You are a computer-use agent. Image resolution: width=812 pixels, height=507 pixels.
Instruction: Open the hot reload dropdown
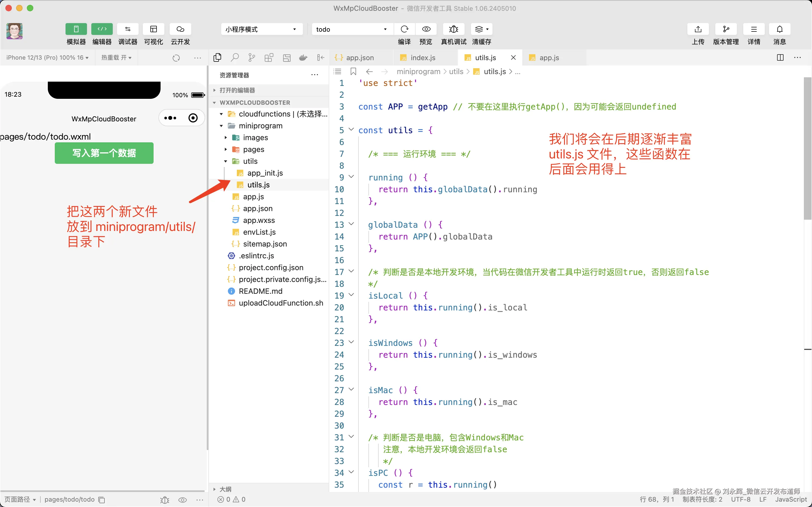pyautogui.click(x=116, y=58)
